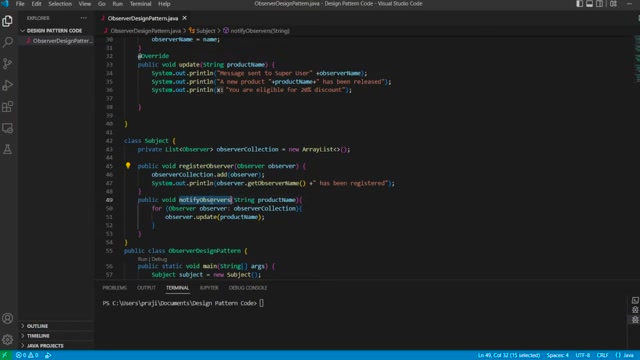Open the Go menu
This screenshot has height=360, width=640.
[x=102, y=4]
